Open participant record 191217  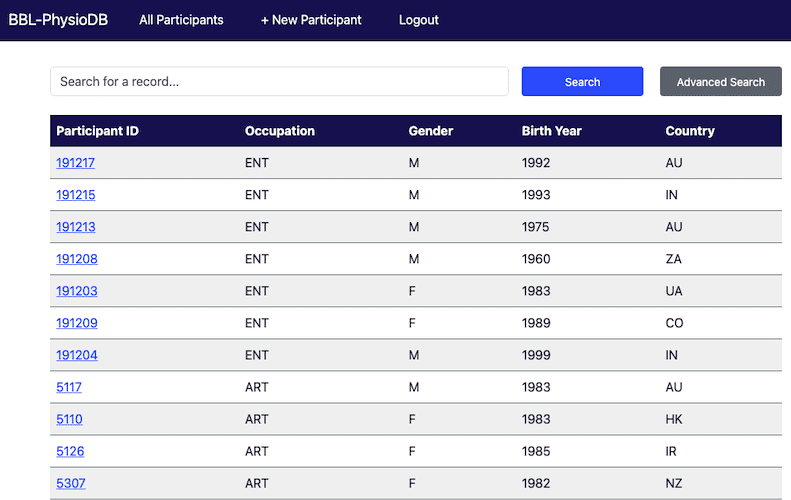(x=75, y=162)
